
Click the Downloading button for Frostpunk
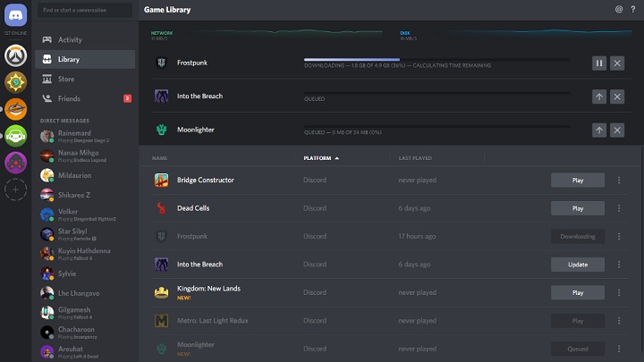(x=578, y=236)
